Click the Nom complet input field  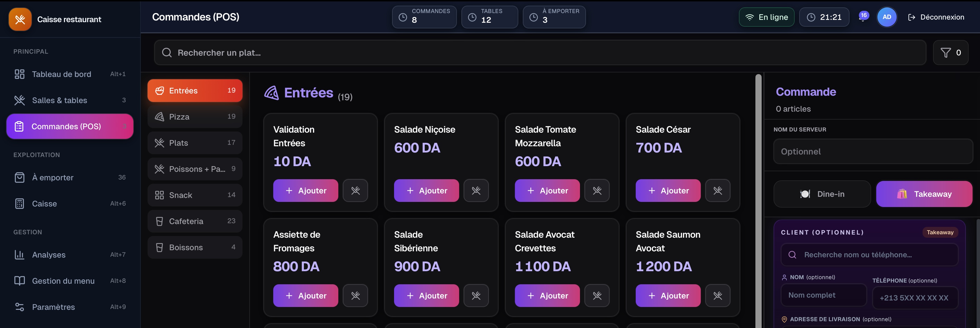point(824,295)
